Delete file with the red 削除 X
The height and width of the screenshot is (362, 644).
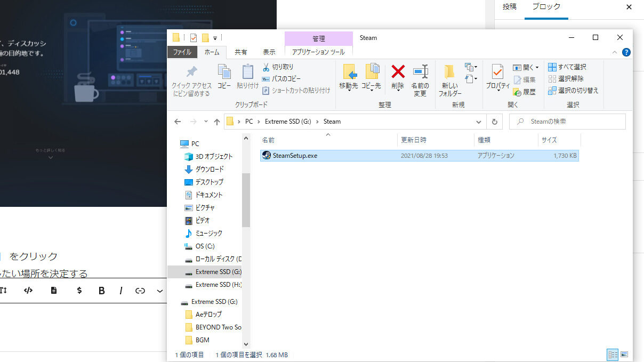tap(398, 77)
